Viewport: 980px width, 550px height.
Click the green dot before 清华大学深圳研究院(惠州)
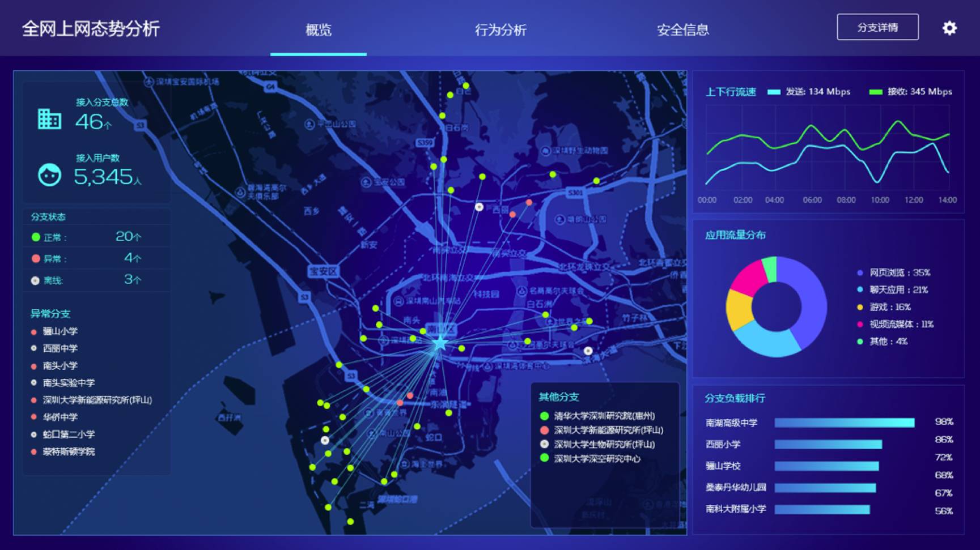545,416
